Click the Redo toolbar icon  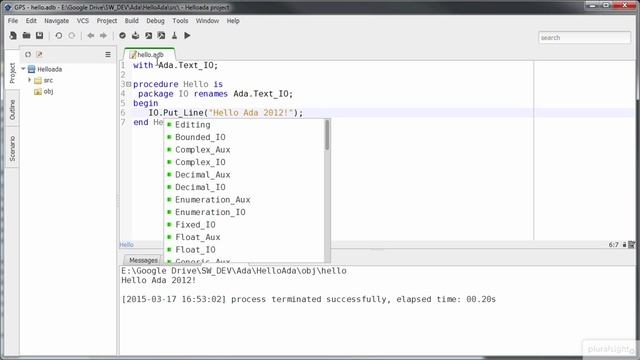pyautogui.click(x=72, y=36)
